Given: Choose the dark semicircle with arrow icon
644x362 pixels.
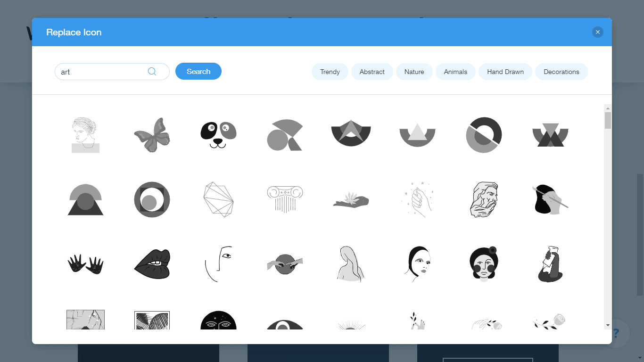Looking at the screenshot, I should (x=351, y=133).
